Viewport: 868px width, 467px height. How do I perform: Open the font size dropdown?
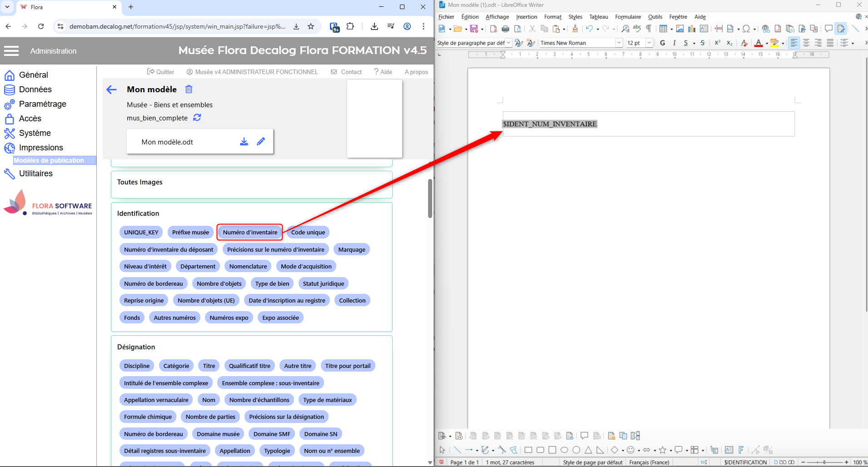pyautogui.click(x=649, y=43)
